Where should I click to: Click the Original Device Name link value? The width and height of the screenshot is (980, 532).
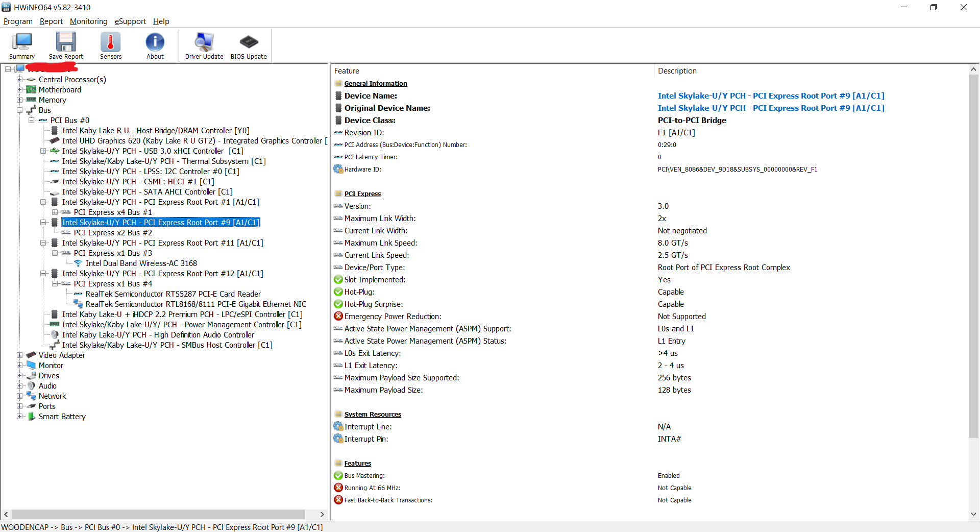click(x=771, y=108)
